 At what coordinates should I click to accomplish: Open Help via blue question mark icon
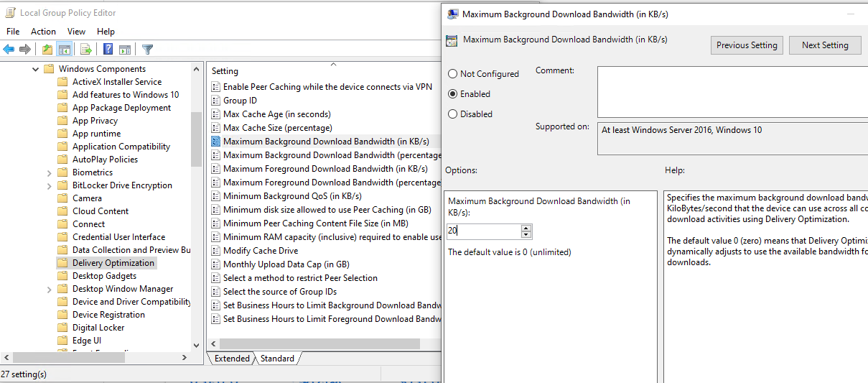(x=108, y=50)
